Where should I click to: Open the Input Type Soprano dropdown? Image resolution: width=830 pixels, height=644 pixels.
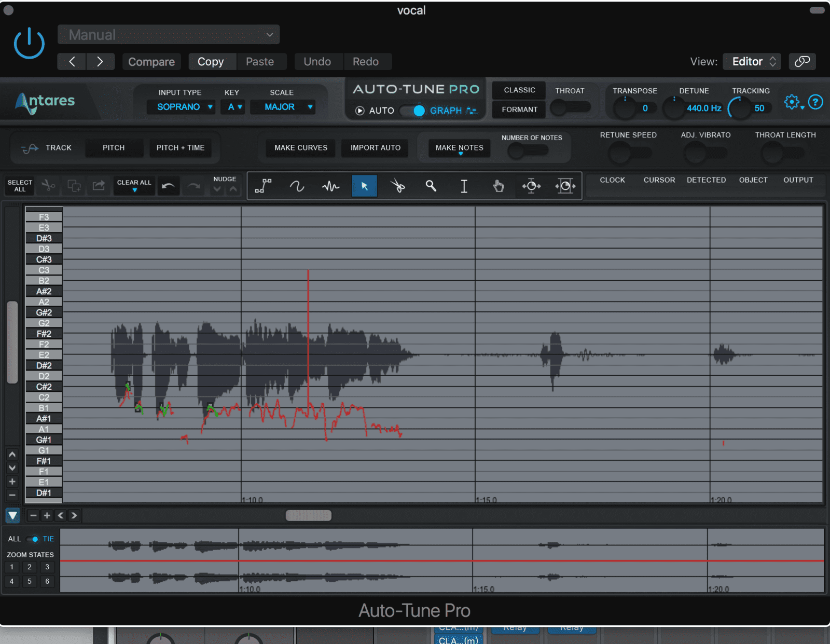tap(181, 107)
